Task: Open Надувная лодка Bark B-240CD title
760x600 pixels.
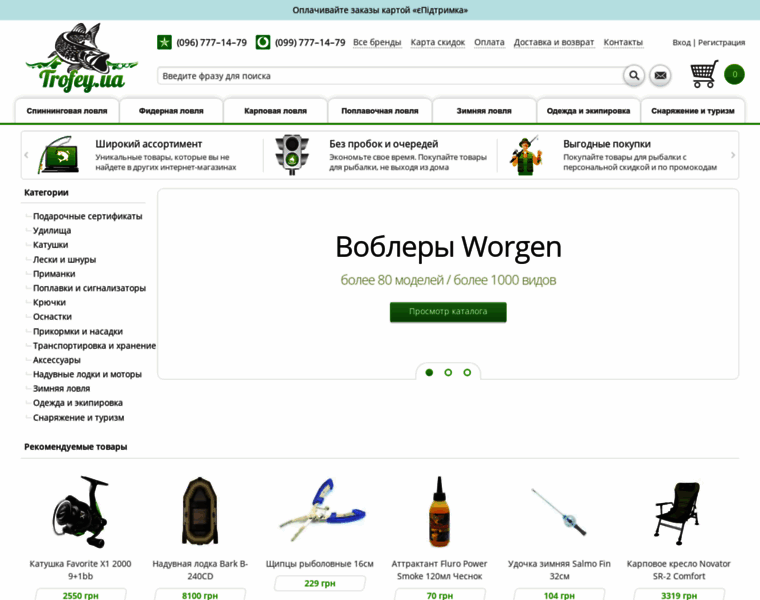Action: tap(200, 570)
